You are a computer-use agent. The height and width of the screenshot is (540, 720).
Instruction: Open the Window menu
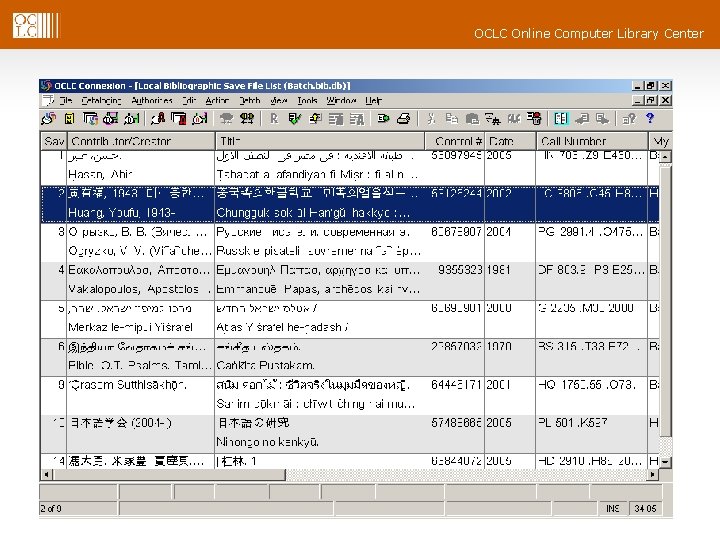[x=341, y=101]
